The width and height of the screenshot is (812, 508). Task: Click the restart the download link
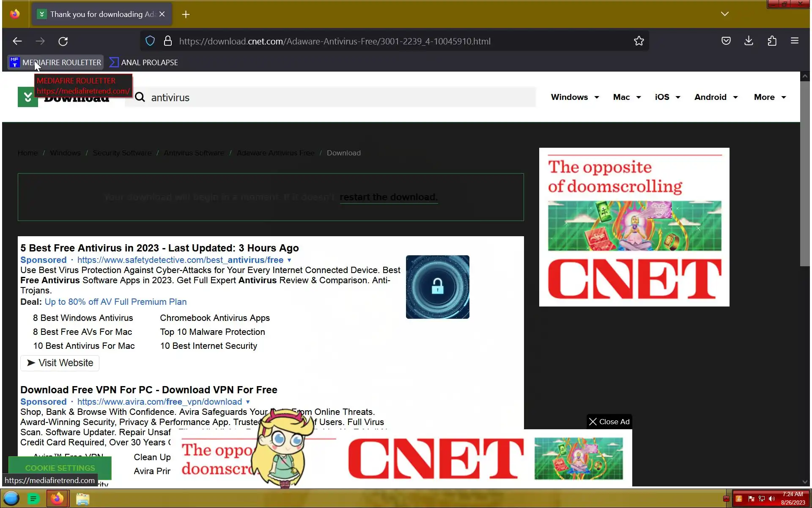[388, 197]
